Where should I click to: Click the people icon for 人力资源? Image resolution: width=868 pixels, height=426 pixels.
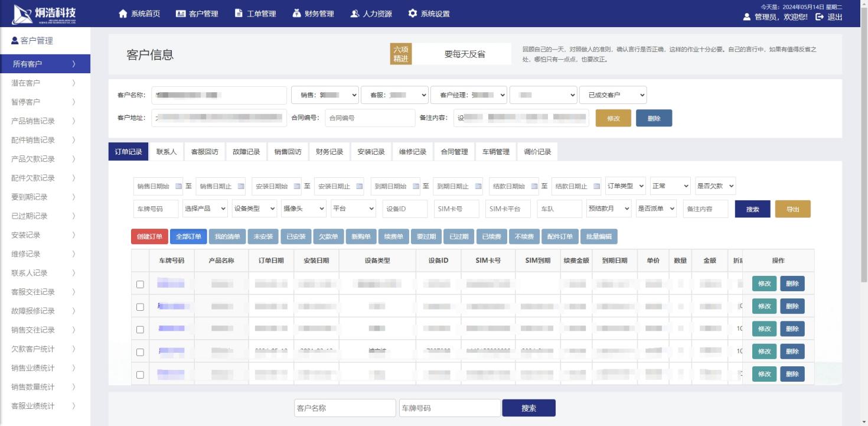(355, 14)
